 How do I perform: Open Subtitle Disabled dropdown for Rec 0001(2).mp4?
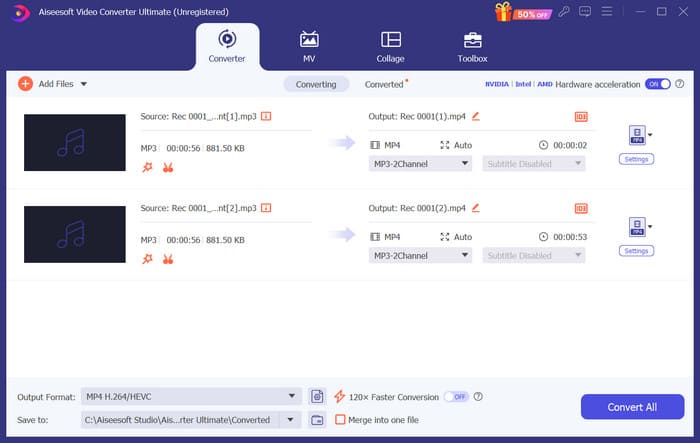tap(534, 255)
